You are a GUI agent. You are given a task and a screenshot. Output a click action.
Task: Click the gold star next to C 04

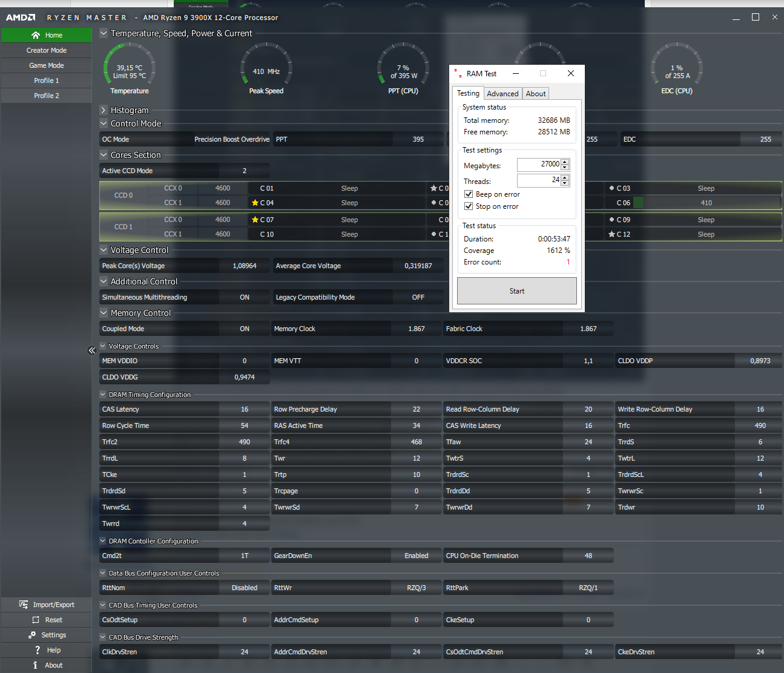(x=255, y=203)
